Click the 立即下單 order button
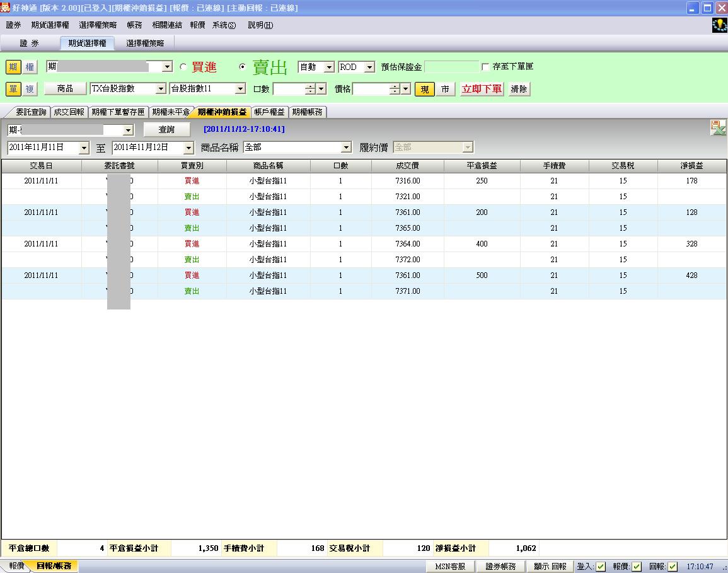 482,89
